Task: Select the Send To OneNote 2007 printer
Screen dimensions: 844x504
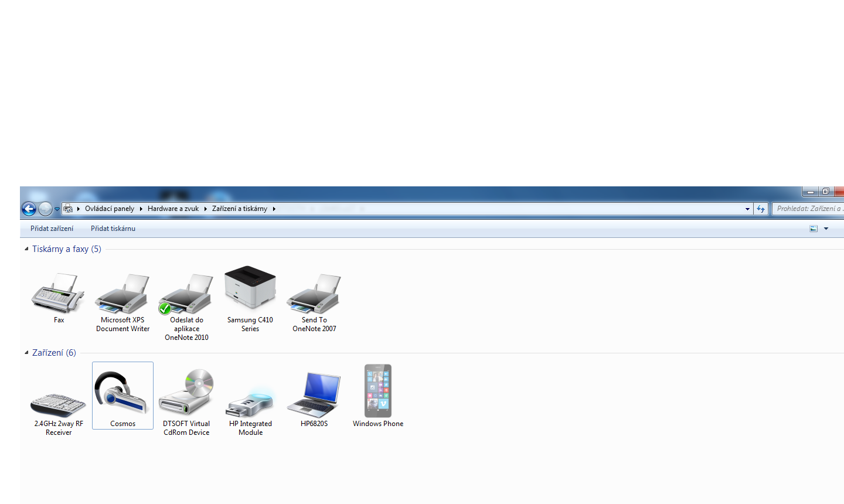Action: click(314, 294)
